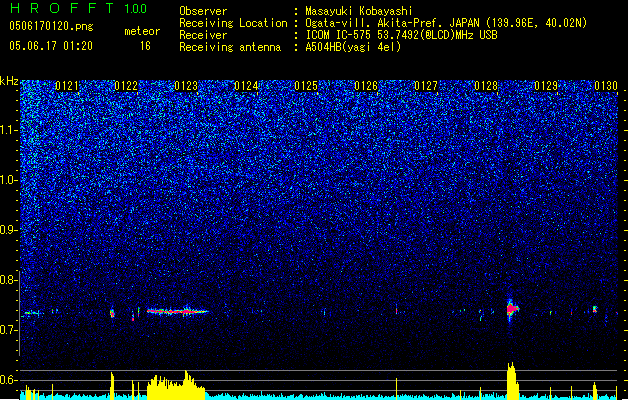Click the date stamp 05.06.17 01:20

(x=51, y=46)
